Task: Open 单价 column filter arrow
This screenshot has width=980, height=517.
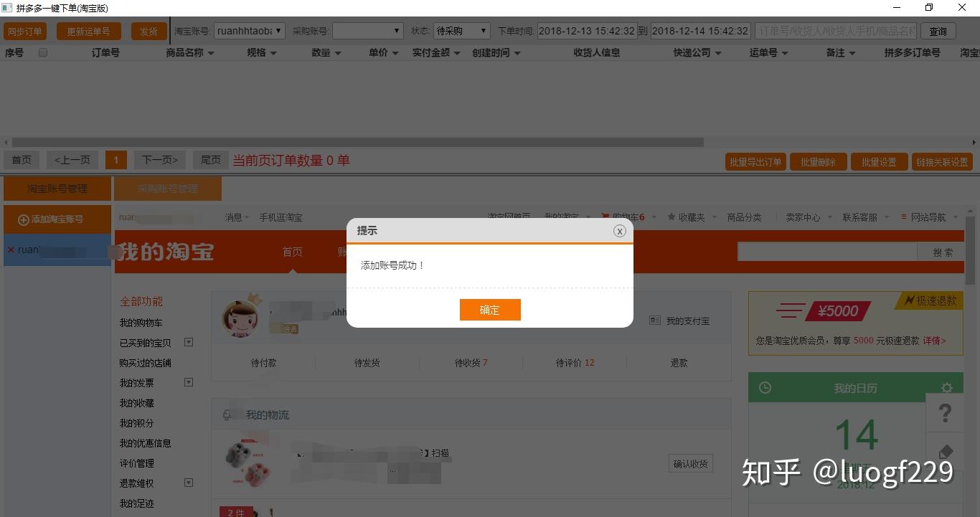Action: pos(395,53)
